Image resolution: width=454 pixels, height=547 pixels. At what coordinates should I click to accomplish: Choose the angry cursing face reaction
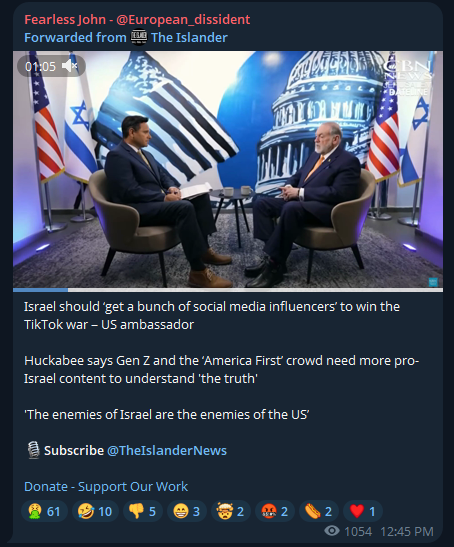[x=275, y=511]
